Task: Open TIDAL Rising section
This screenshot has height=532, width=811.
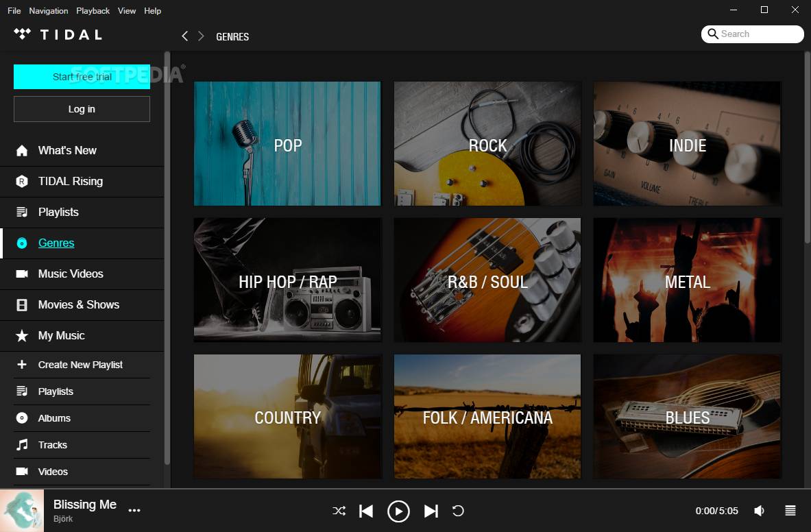Action: [x=82, y=182]
